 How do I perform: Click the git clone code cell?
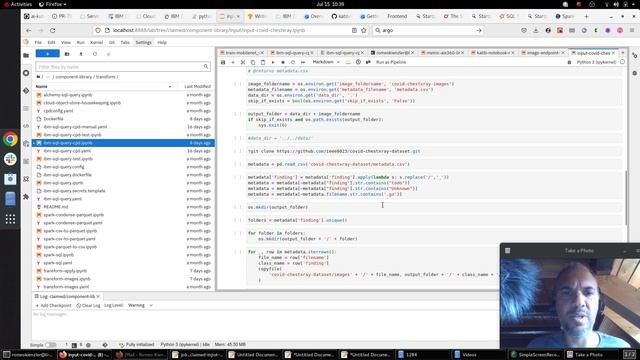tap(434, 151)
